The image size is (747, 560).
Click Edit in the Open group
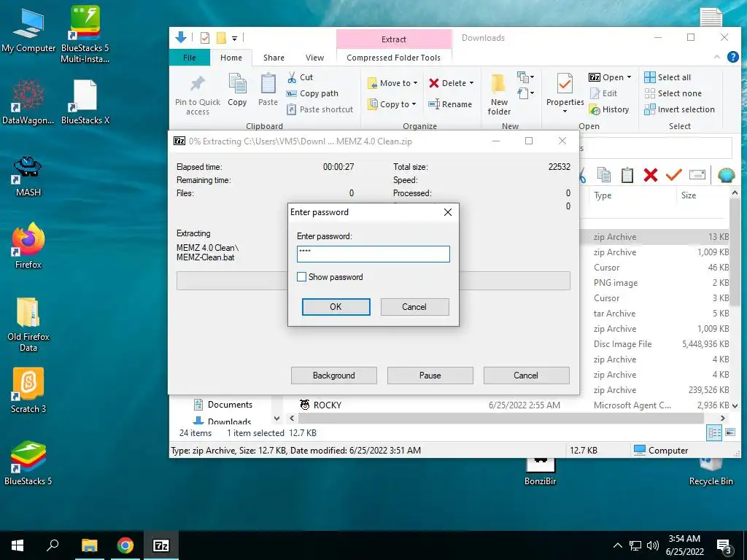603,93
